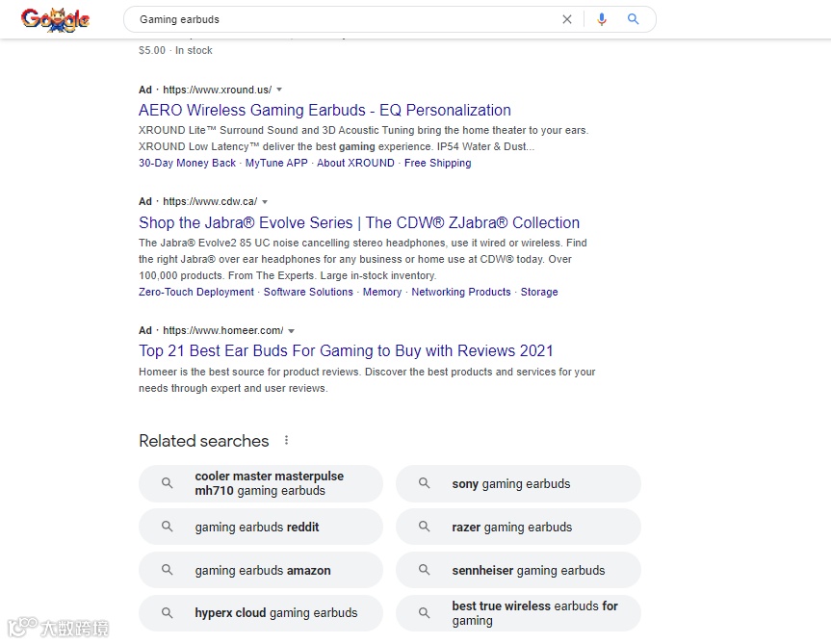Open Shop the Jabra Evolve Series link
Image resolution: width=831 pixels, height=644 pixels.
click(359, 222)
